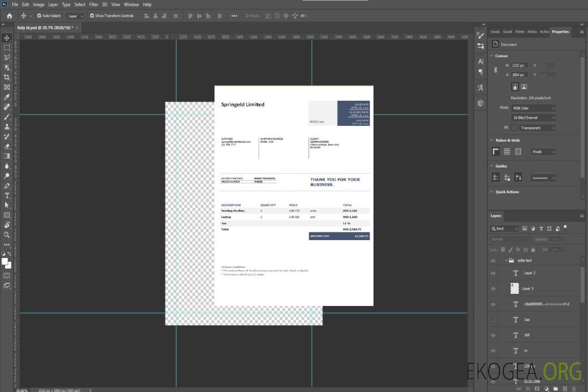
Task: Open the layer Kind filter dropdown
Action: tap(504, 229)
